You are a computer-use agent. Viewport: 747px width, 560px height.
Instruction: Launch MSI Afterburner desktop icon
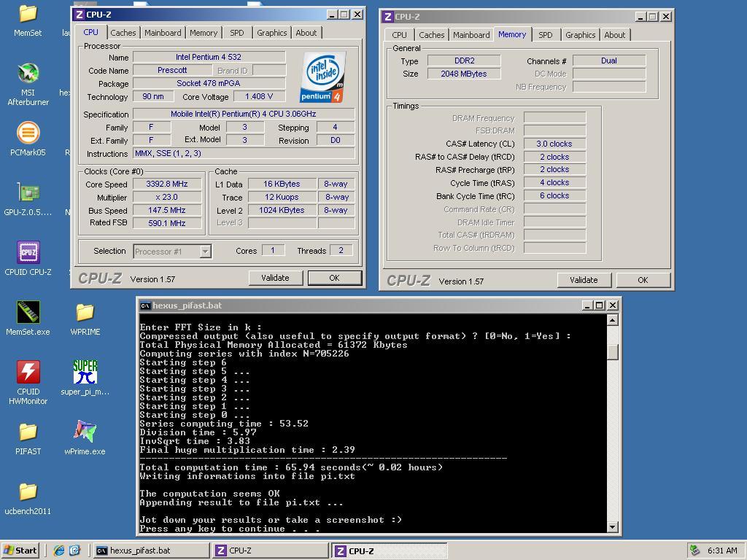[x=28, y=85]
